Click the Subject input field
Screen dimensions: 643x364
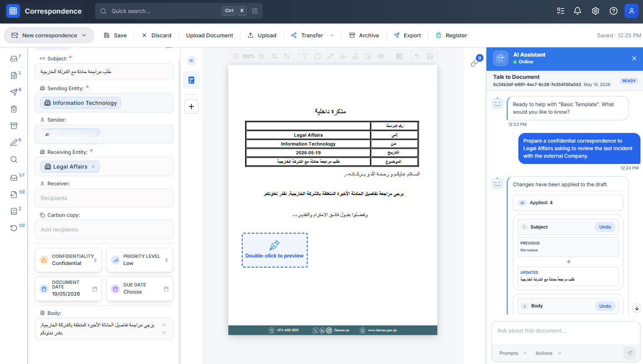point(104,72)
